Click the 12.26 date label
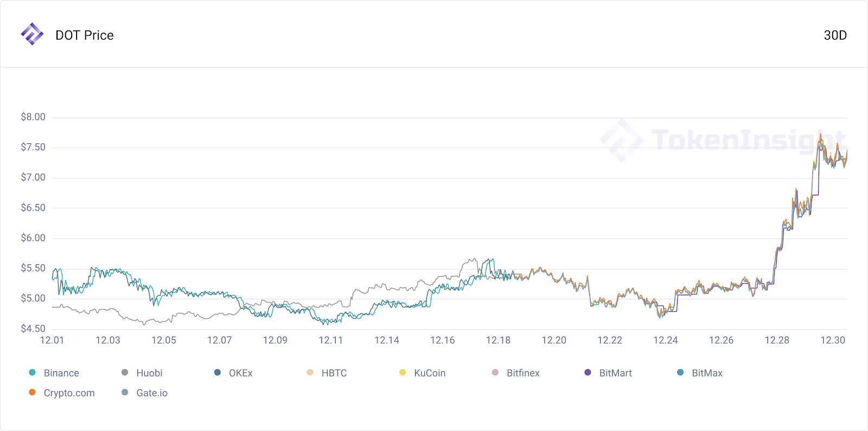 [x=722, y=340]
